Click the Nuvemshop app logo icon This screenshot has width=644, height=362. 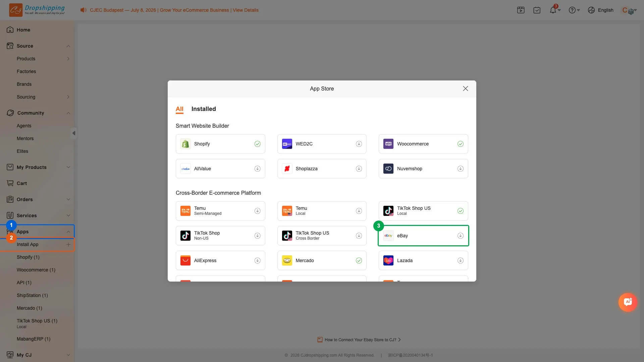pos(388,169)
